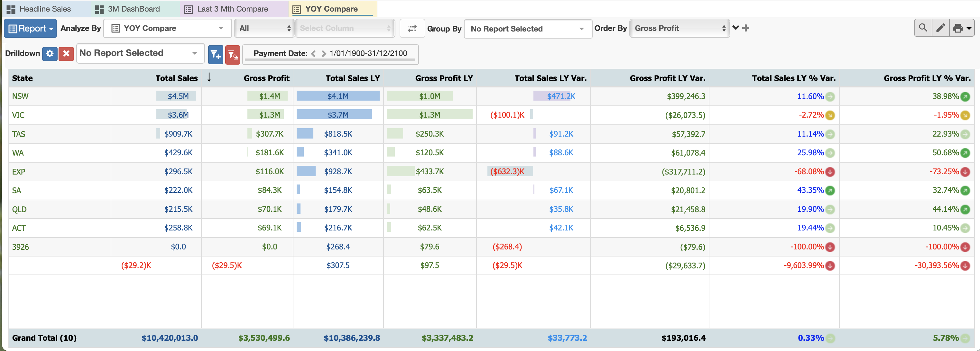
Task: Click the Grand Total $10,420,013.0 value
Action: click(x=170, y=338)
